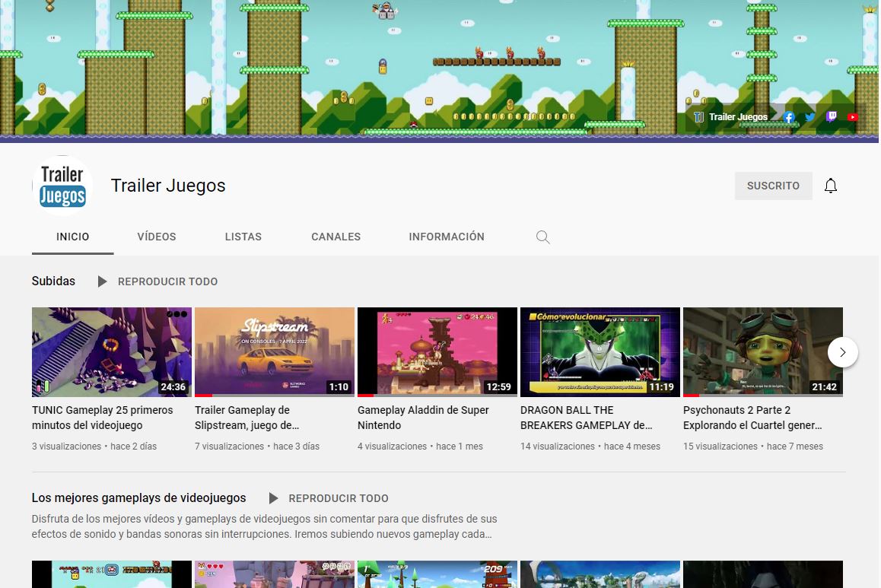This screenshot has width=881, height=588.
Task: Show next videos with the right arrow
Action: pos(842,352)
